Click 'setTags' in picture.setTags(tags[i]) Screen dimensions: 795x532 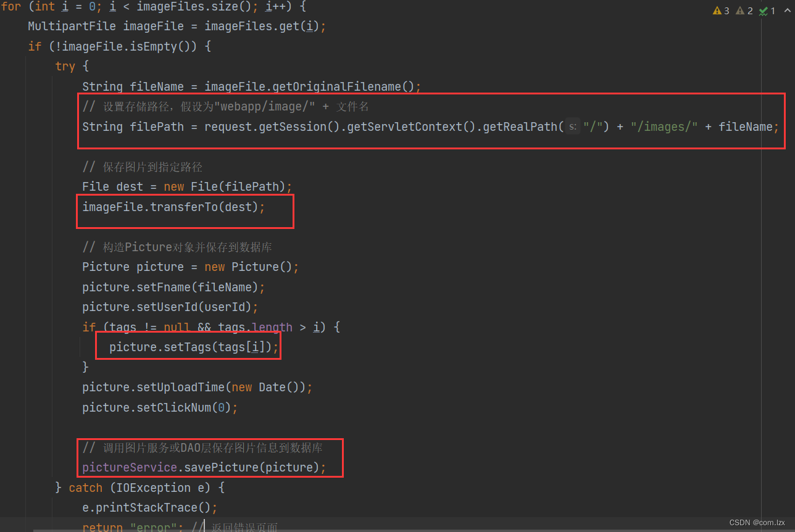click(x=188, y=347)
